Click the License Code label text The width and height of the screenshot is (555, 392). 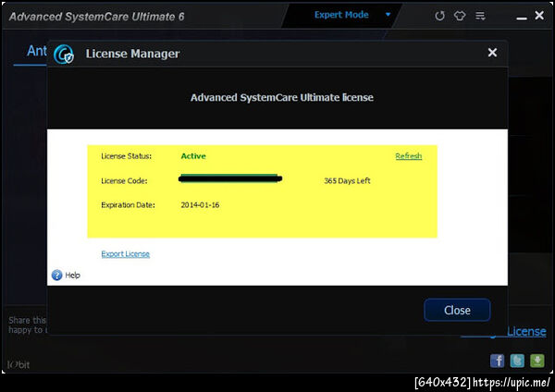124,181
